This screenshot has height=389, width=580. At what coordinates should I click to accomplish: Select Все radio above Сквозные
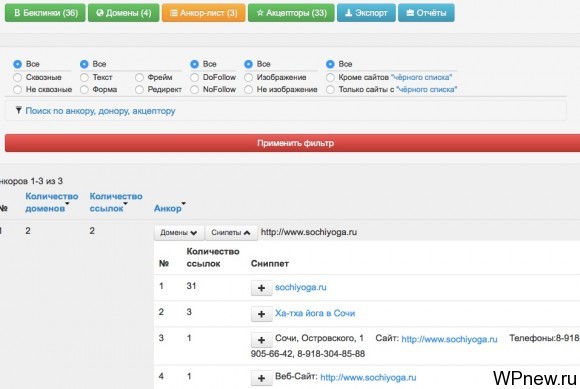[17, 64]
